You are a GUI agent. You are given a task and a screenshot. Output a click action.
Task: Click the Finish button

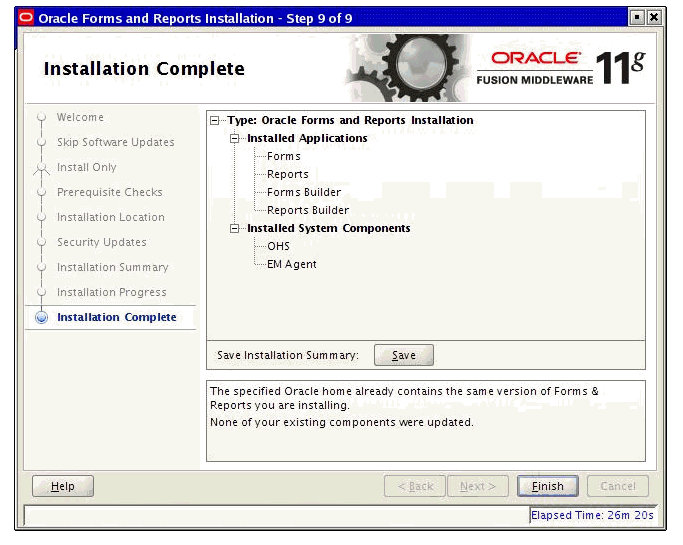coord(548,486)
